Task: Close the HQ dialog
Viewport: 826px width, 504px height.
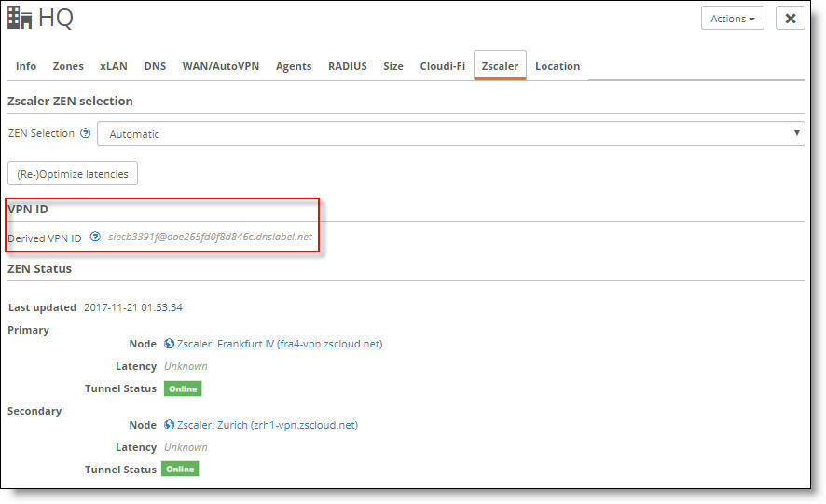Action: (791, 19)
